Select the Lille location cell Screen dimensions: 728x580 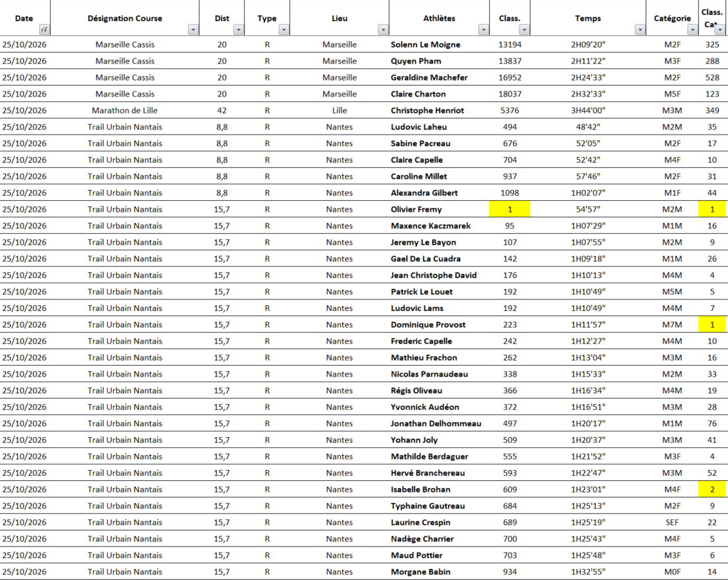tap(339, 111)
